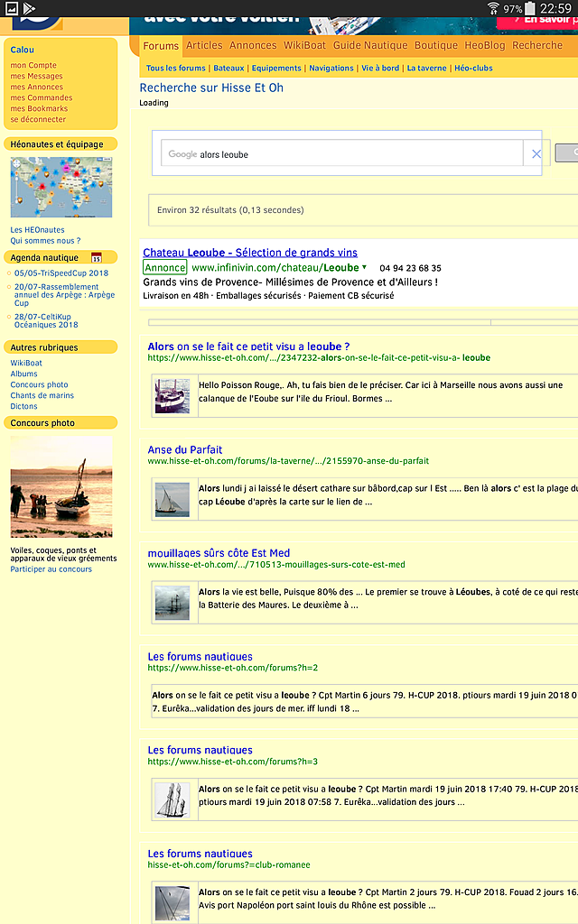Open mes Messages in sidebar
Image resolution: width=578 pixels, height=924 pixels.
36,76
